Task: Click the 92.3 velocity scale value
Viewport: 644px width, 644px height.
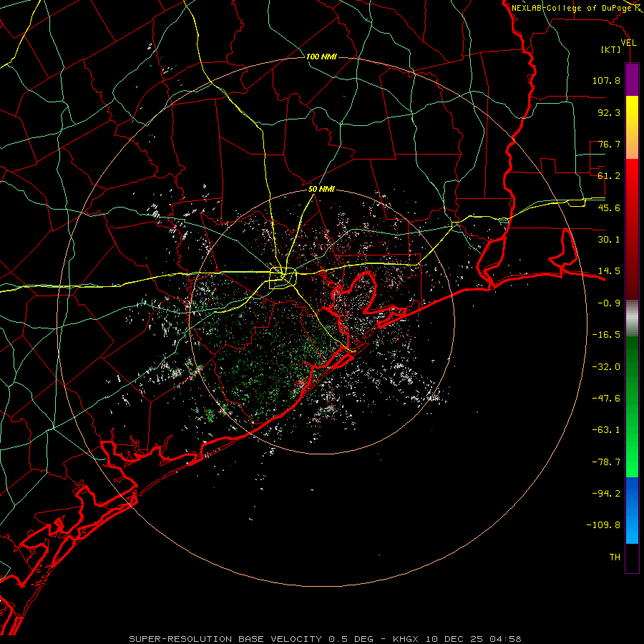Action: (x=609, y=112)
